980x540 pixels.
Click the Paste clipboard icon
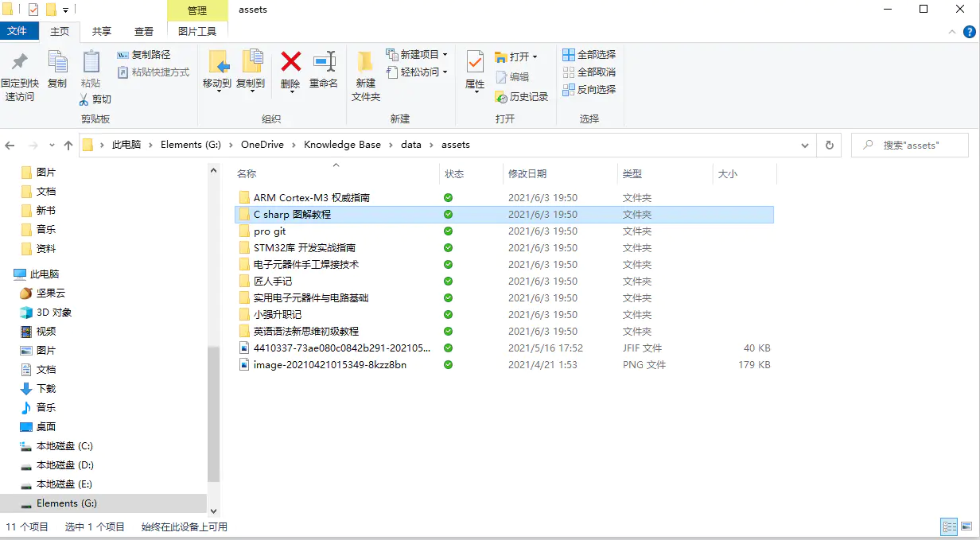tap(91, 62)
